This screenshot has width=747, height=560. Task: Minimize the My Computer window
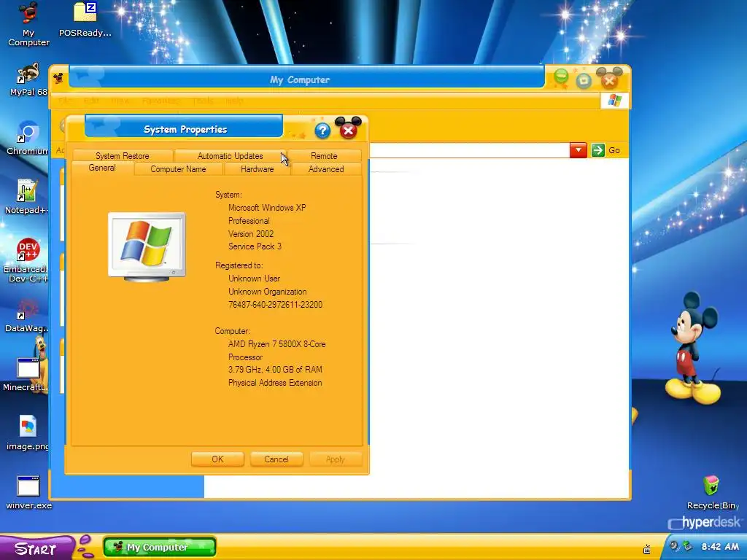click(561, 77)
